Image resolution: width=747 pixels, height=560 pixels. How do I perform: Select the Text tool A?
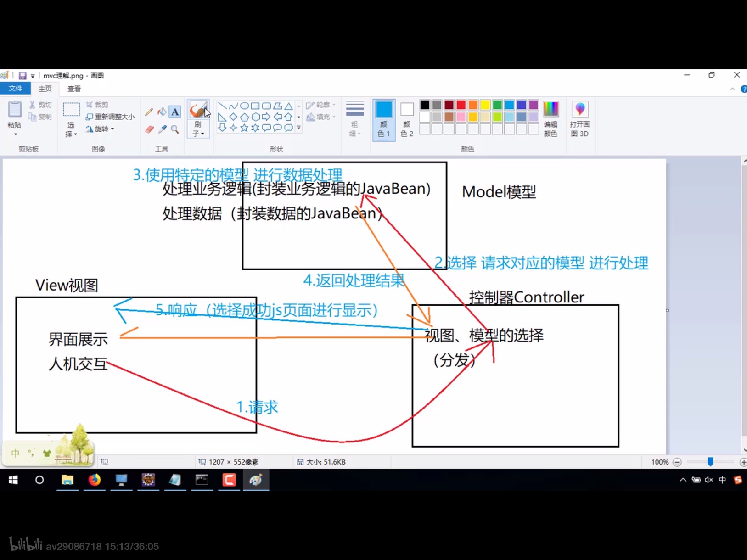175,112
